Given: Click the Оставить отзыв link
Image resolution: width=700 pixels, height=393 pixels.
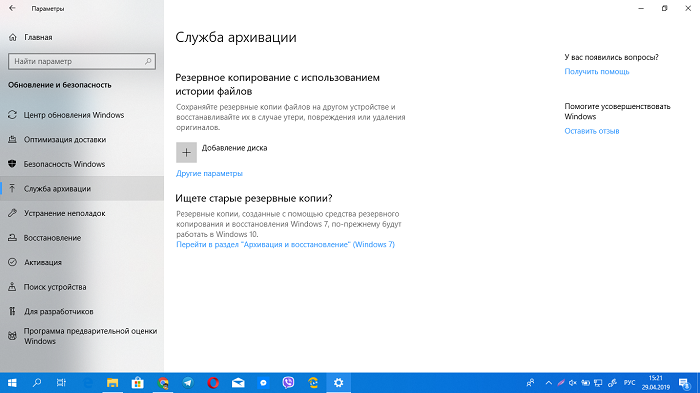Looking at the screenshot, I should [592, 131].
